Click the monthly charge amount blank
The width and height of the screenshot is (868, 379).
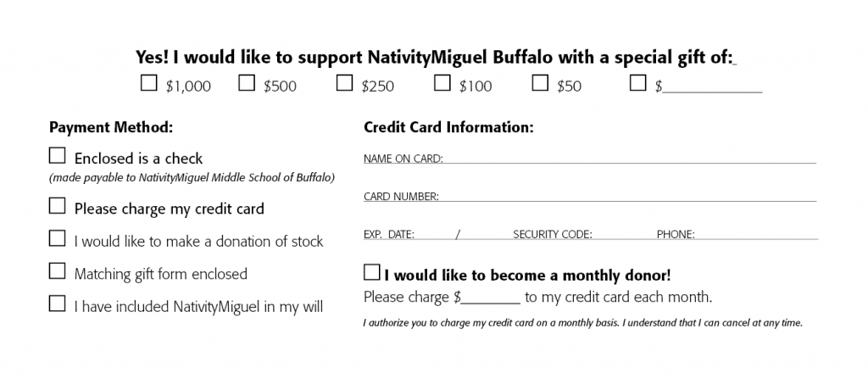tap(491, 298)
